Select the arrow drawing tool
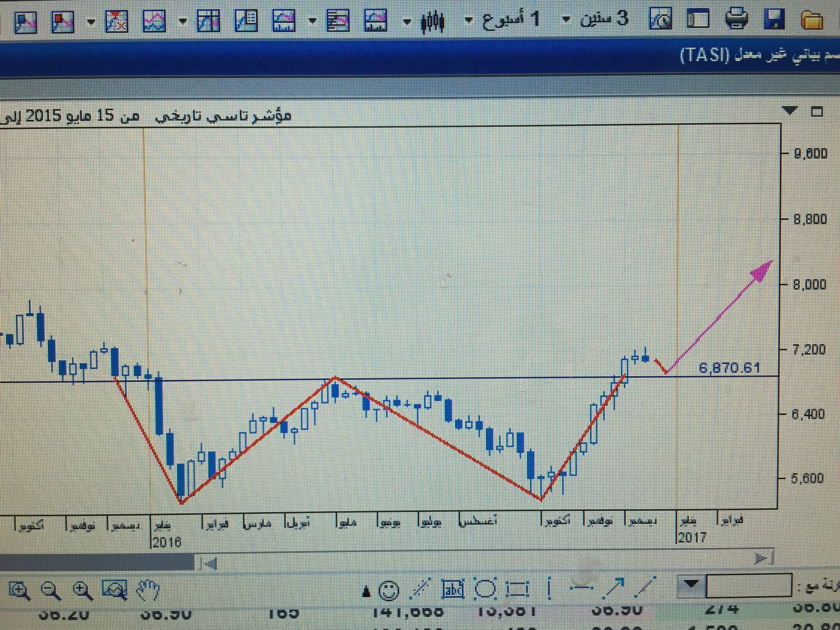840x630 pixels. 613,589
